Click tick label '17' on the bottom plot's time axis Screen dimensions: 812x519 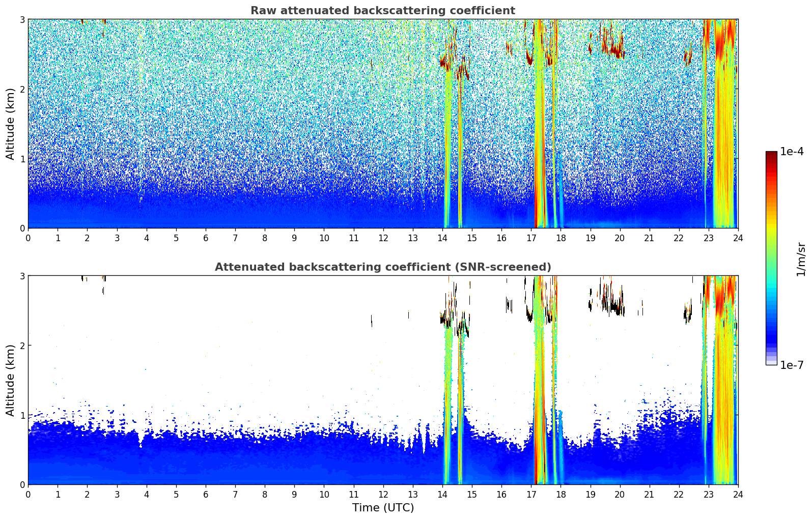[531, 494]
